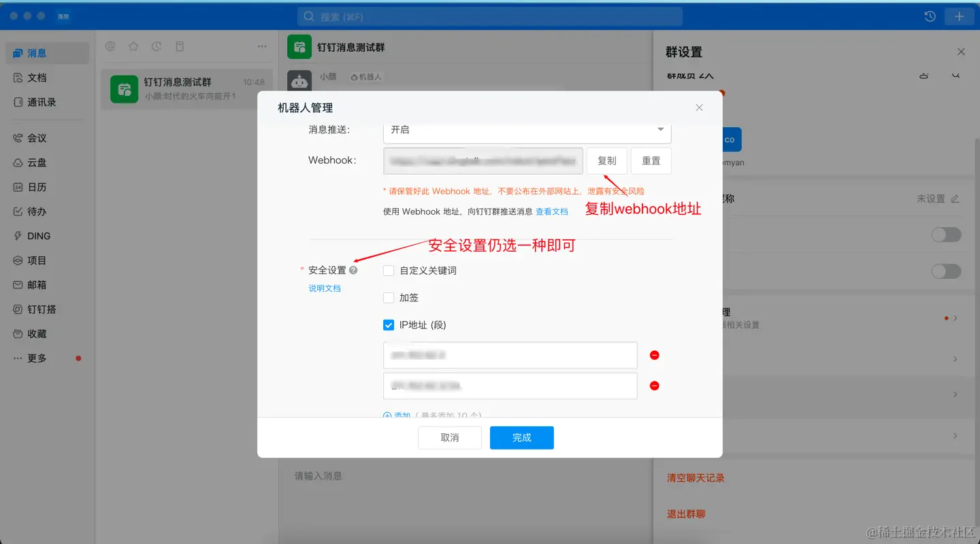The width and height of the screenshot is (980, 544).
Task: Click the edit pencil next to 未设置
Action: 955,199
